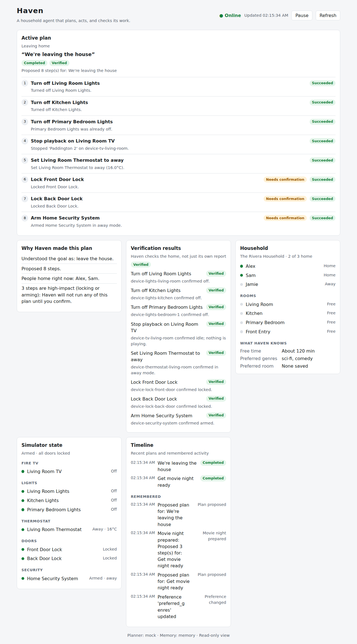Click the green dot for Kitchen Lights

pos(23,501)
